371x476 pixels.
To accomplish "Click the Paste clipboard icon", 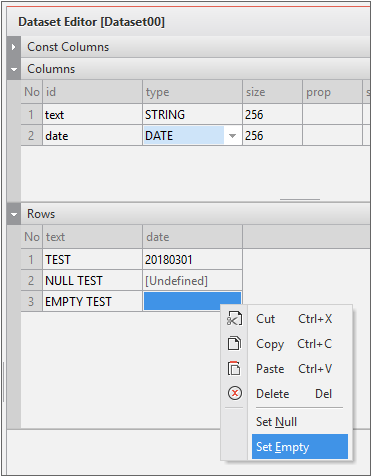I will pyautogui.click(x=234, y=368).
